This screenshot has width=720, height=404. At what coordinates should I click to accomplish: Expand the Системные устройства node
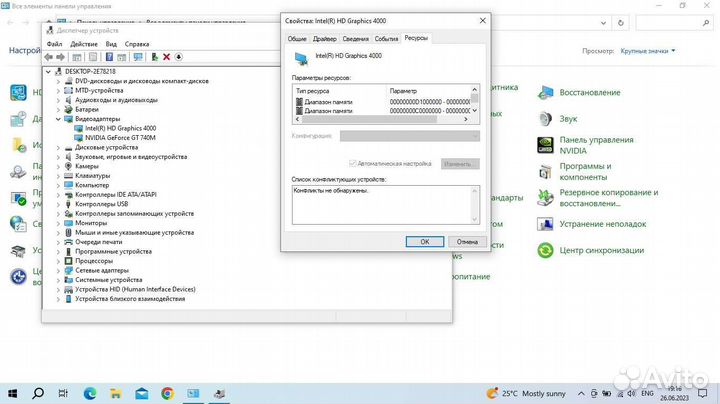(x=58, y=280)
